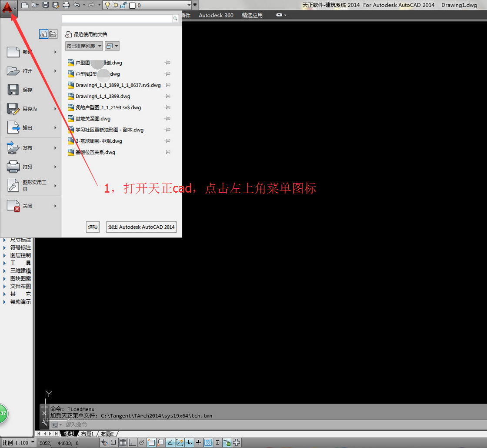Toggle Infer Constraints in status bar
The width and height of the screenshot is (487, 448).
pos(104,442)
